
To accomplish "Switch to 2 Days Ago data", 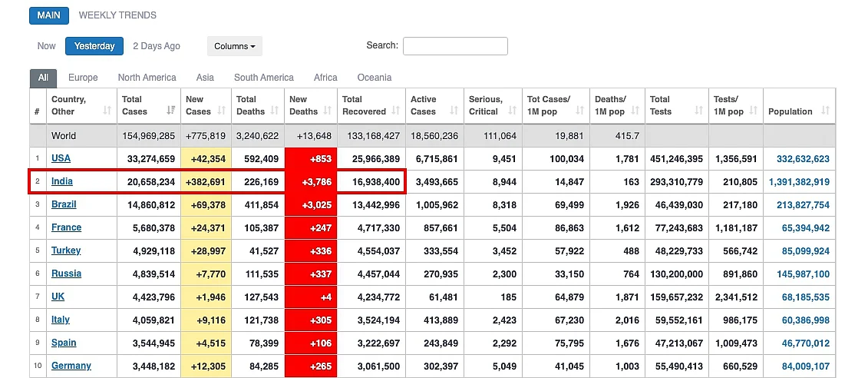I will pos(157,46).
